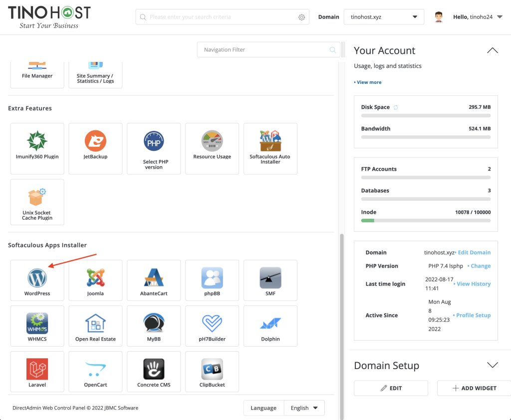511x420 pixels.
Task: Click the search settings gear icon
Action: (302, 17)
